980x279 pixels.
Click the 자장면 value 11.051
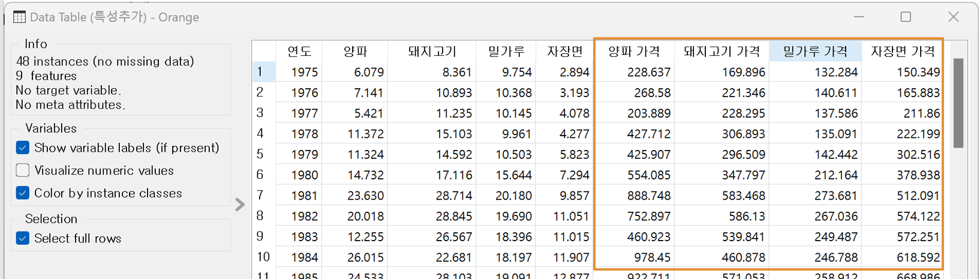[x=564, y=216]
